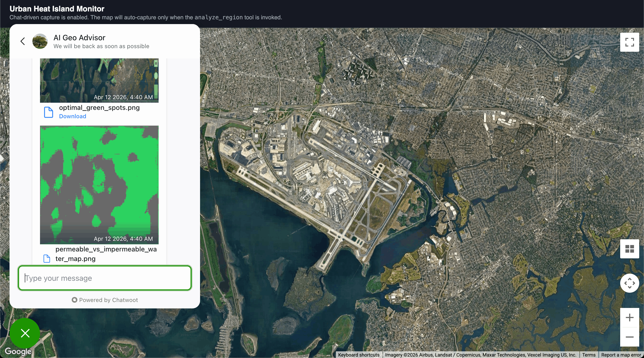Focus the Type your message field
Viewport: 644px width, 358px height.
105,278
